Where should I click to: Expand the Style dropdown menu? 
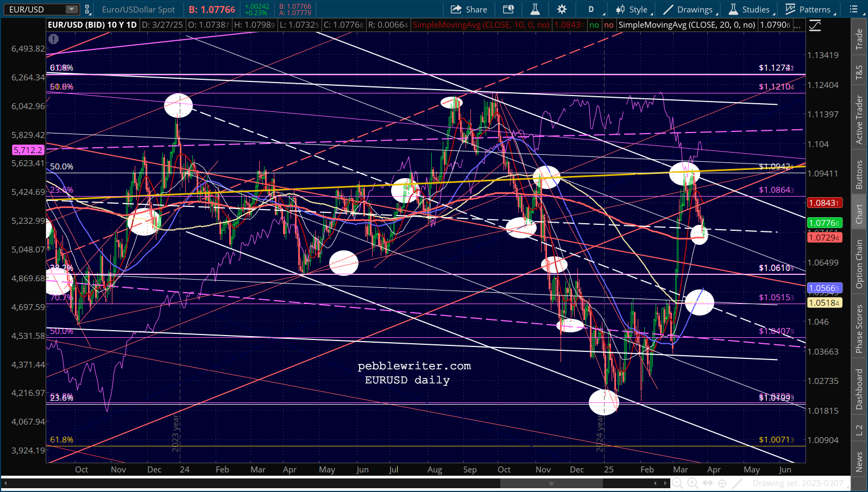coord(632,9)
